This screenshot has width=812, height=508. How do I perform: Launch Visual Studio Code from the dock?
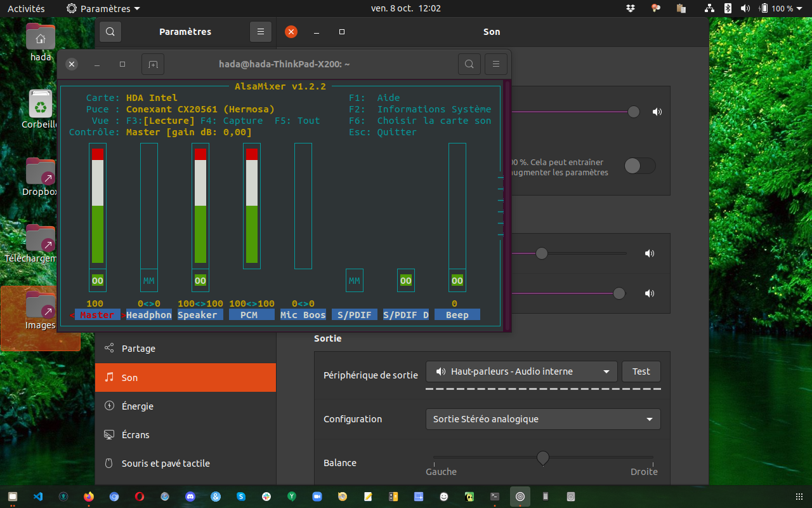point(38,497)
